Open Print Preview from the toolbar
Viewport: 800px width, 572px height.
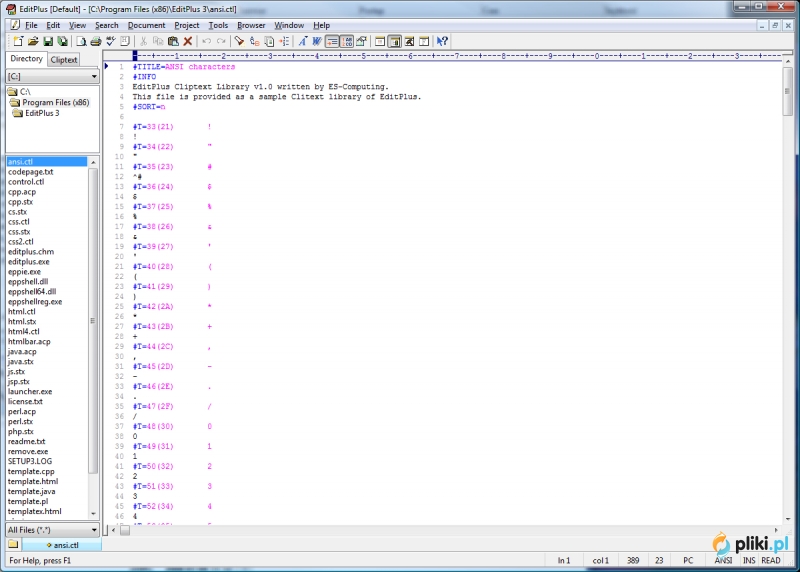point(81,41)
